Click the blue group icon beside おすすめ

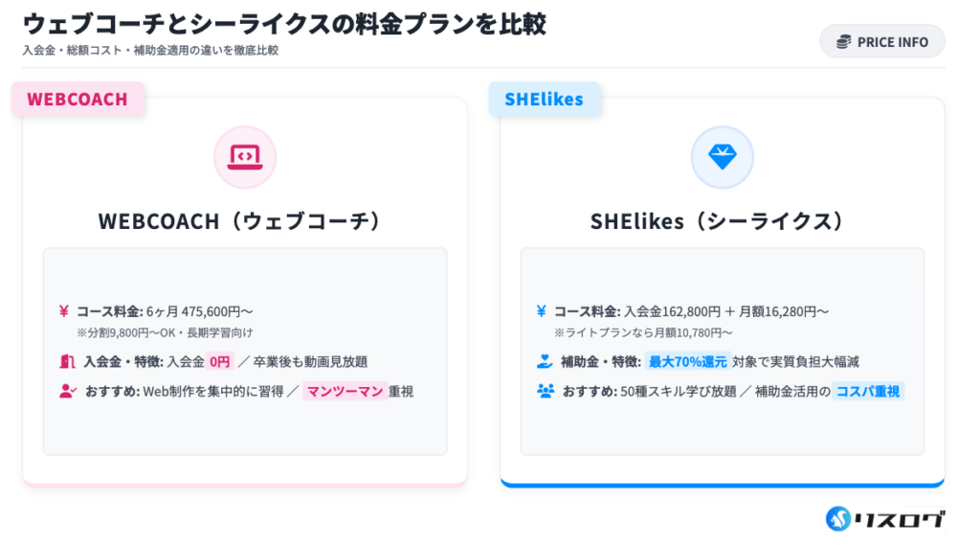point(546,391)
